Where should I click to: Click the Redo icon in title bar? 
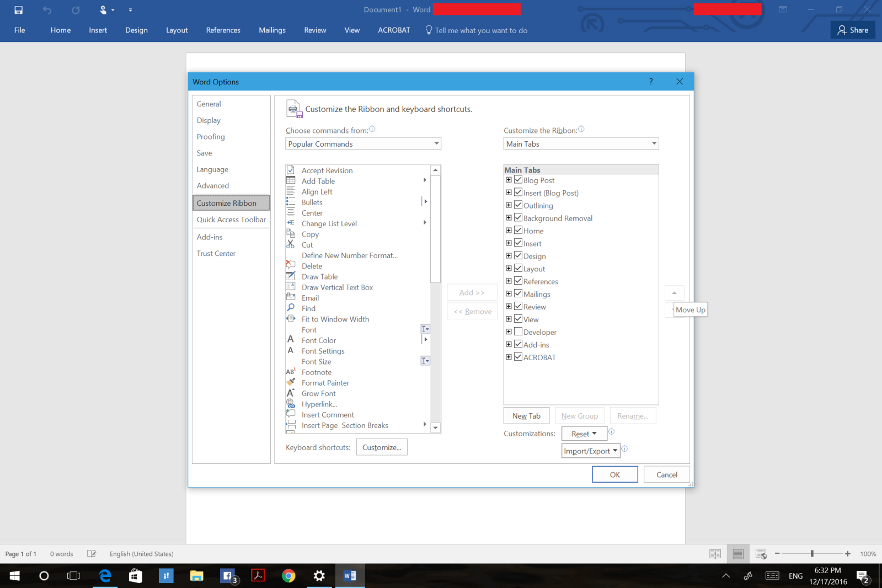click(x=76, y=10)
